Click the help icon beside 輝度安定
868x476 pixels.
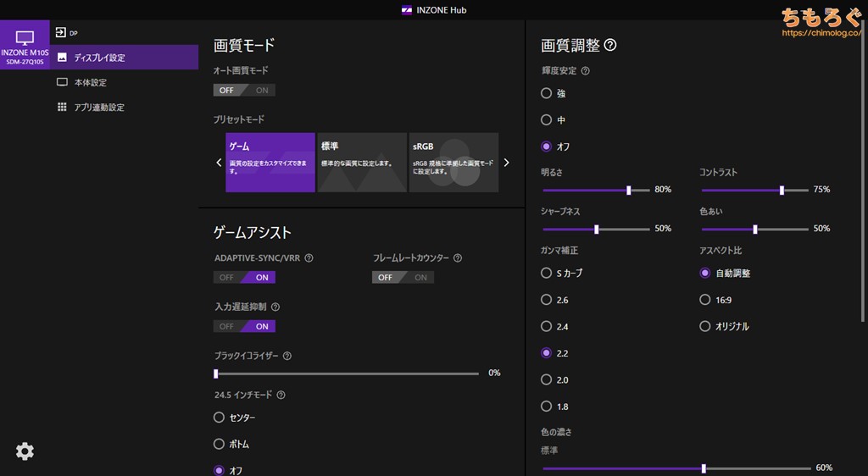(586, 71)
